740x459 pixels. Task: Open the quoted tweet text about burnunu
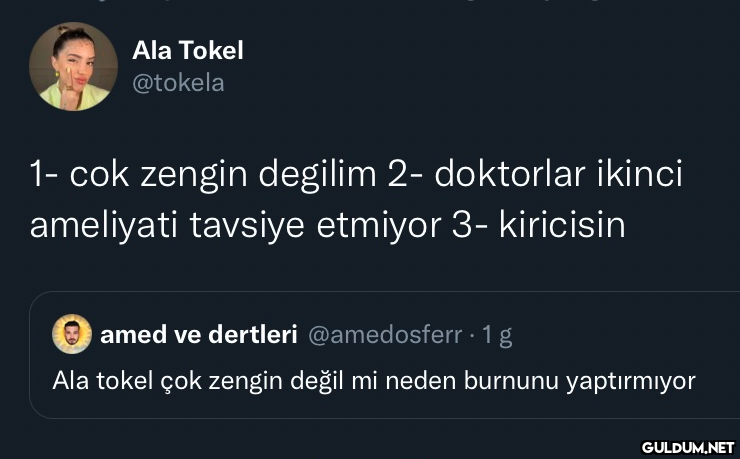[372, 381]
